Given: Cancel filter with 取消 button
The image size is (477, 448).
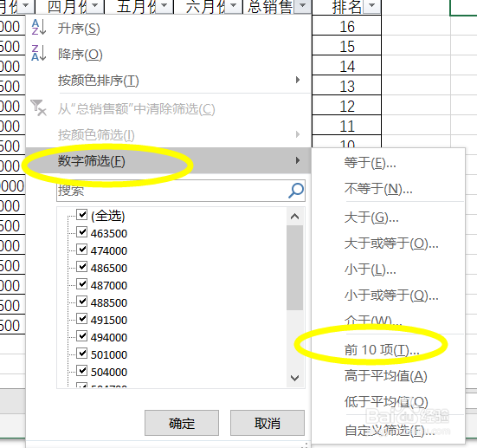Looking at the screenshot, I should click(x=268, y=423).
